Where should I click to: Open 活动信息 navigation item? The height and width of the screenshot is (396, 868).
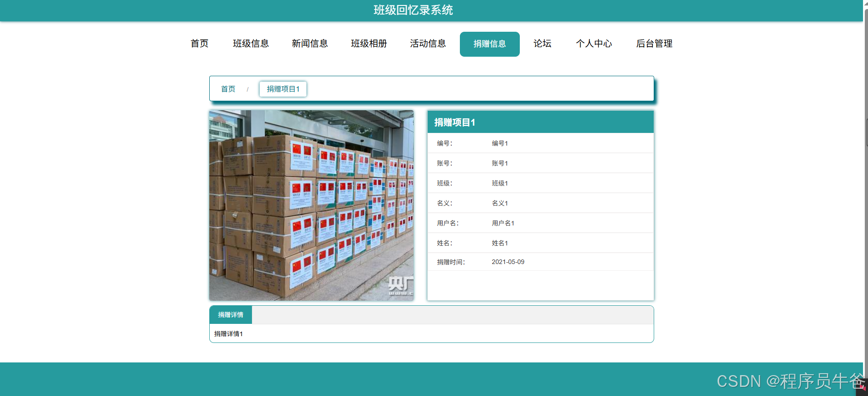coord(428,44)
